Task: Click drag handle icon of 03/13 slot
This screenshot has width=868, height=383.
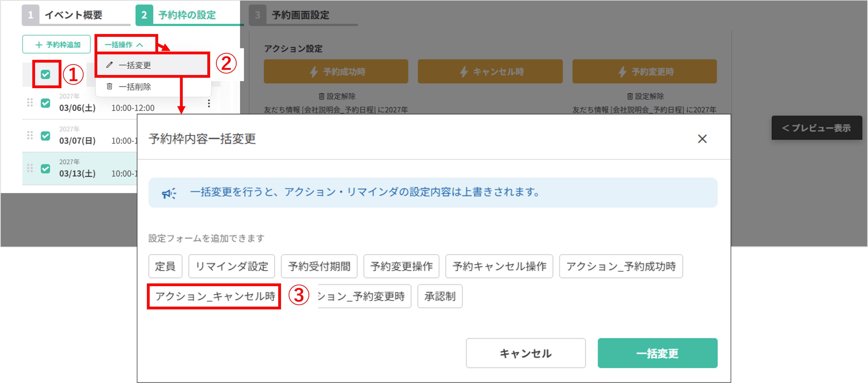Action: pyautogui.click(x=30, y=168)
